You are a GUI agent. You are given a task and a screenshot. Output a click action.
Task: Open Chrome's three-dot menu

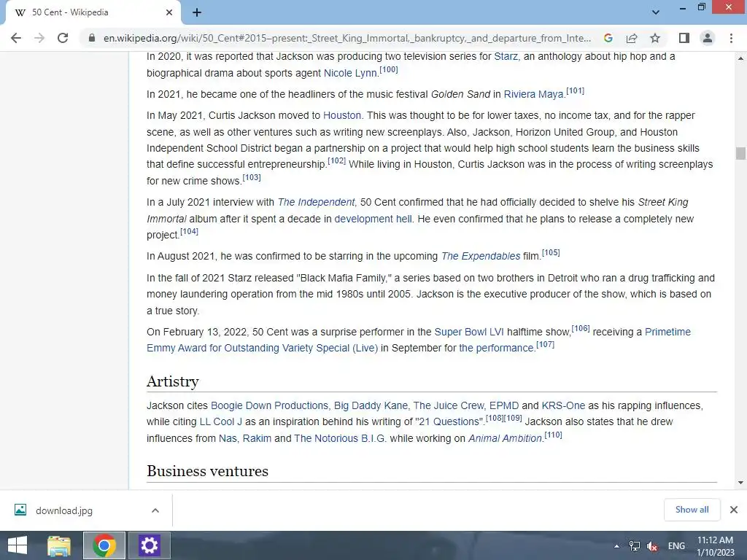click(731, 38)
